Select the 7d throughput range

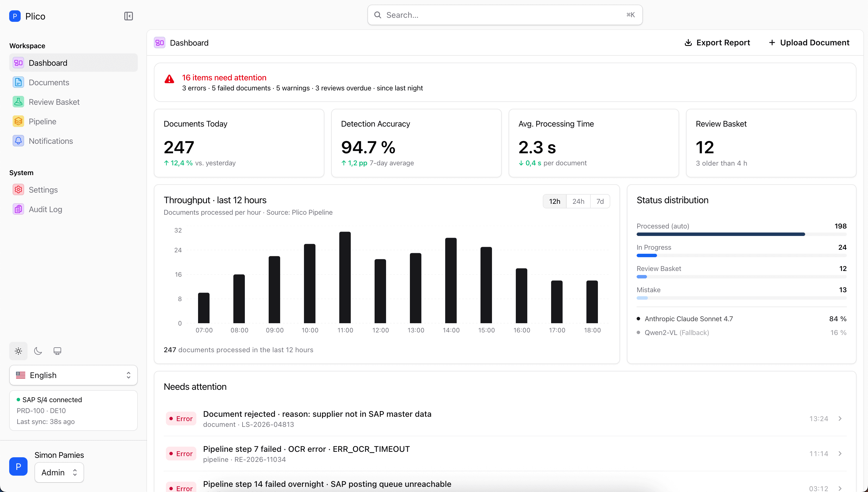(600, 202)
